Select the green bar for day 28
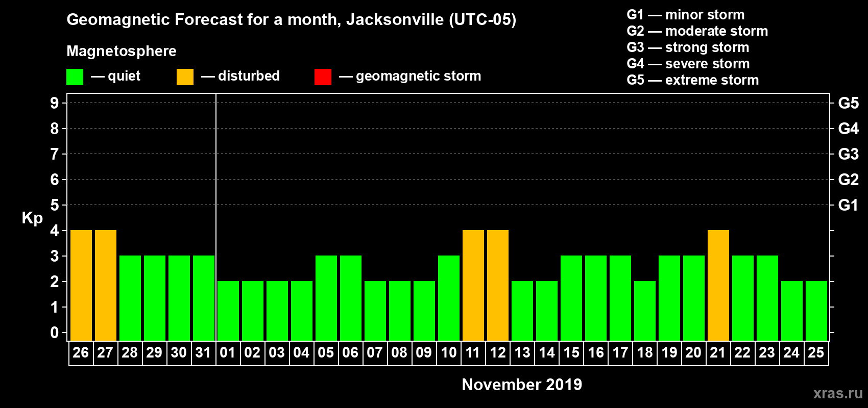 [x=130, y=298]
